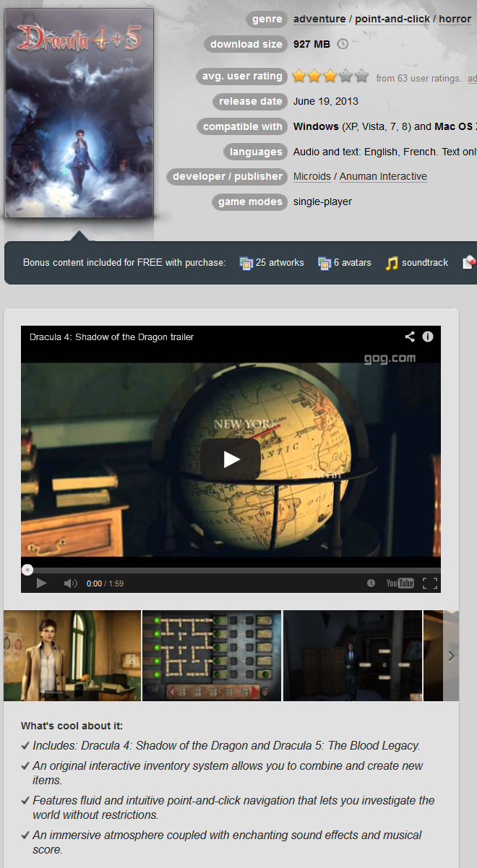Show video info via the i icon
The width and height of the screenshot is (477, 868).
tap(428, 337)
